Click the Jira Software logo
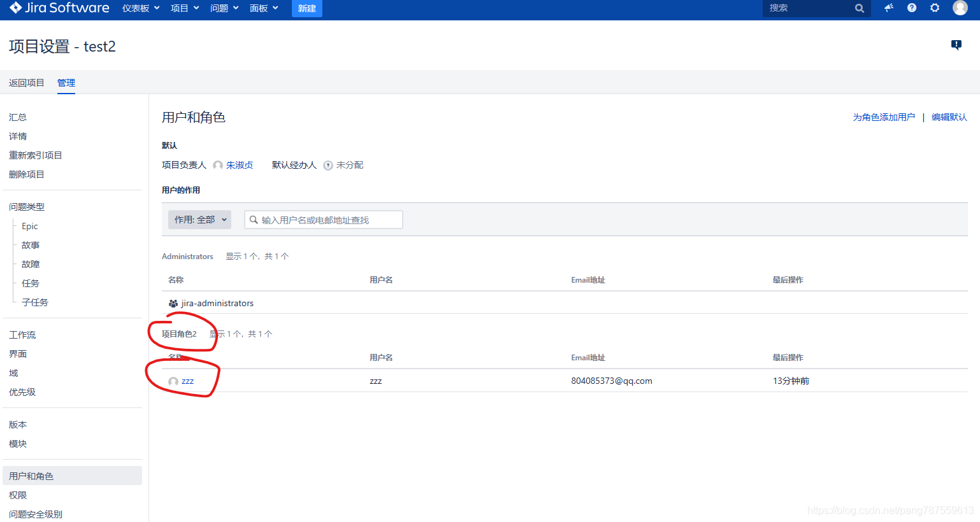This screenshot has width=980, height=522. point(59,8)
